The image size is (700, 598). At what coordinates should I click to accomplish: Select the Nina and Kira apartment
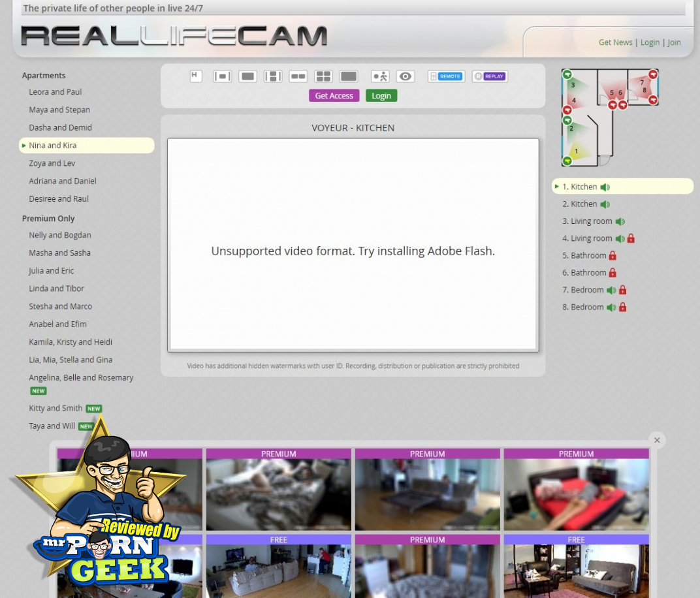pos(87,146)
